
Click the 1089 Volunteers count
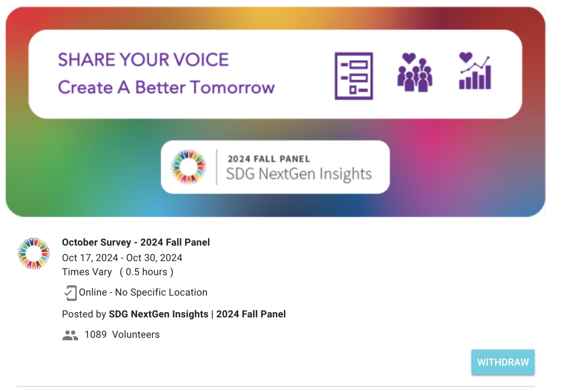122,335
